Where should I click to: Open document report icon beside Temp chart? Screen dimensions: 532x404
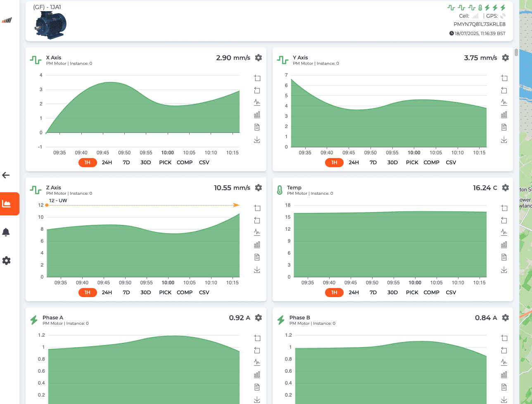(503, 257)
